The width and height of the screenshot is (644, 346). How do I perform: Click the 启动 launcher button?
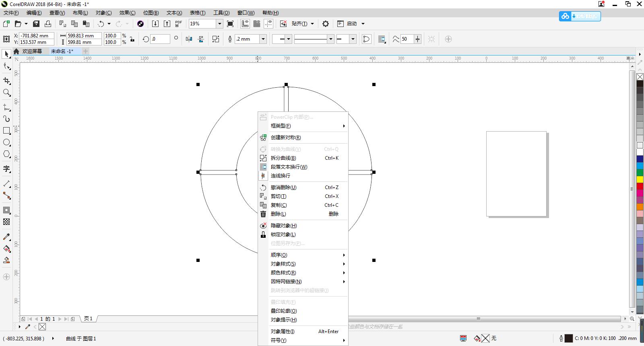(x=351, y=24)
